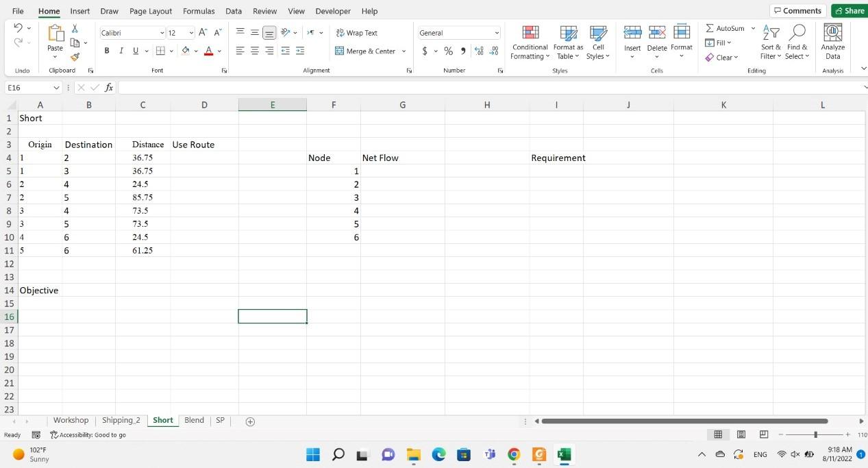Open the Borders dropdown arrow
Image resolution: width=868 pixels, height=468 pixels.
point(171,51)
